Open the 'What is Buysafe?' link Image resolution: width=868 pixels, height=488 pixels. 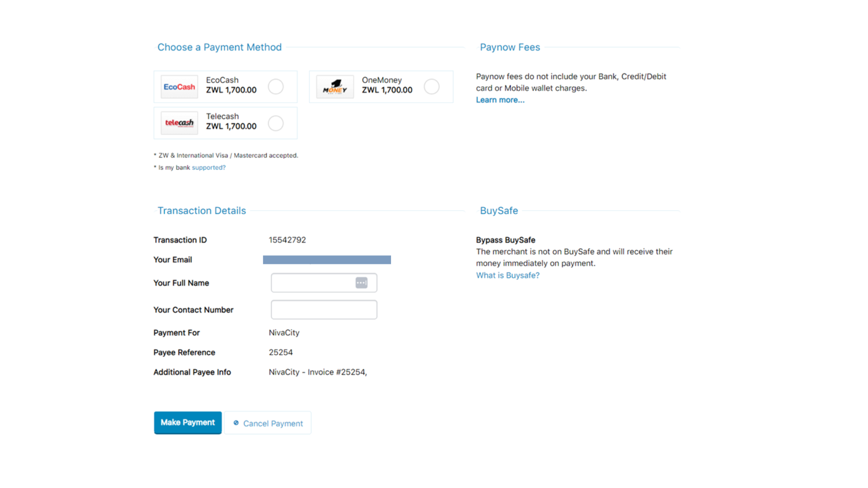(507, 275)
